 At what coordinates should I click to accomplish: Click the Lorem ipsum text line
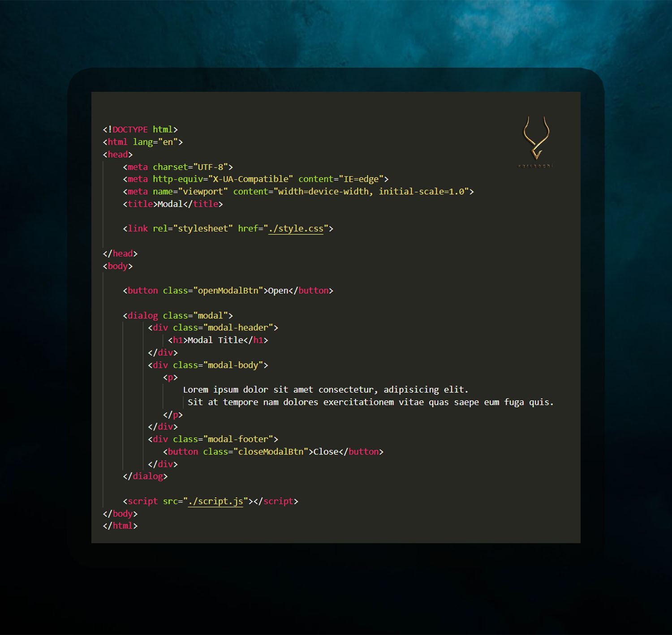coord(325,390)
